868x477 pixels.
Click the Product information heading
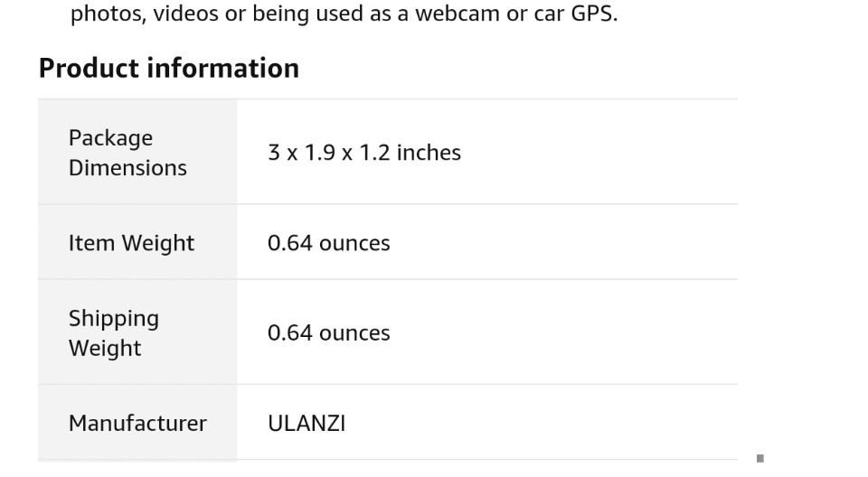click(169, 69)
